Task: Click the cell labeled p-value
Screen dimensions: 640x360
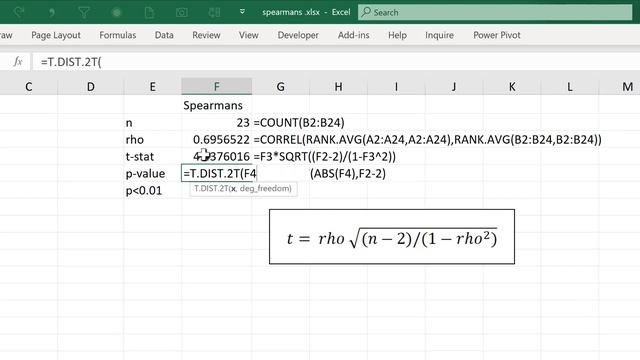Action: click(153, 173)
